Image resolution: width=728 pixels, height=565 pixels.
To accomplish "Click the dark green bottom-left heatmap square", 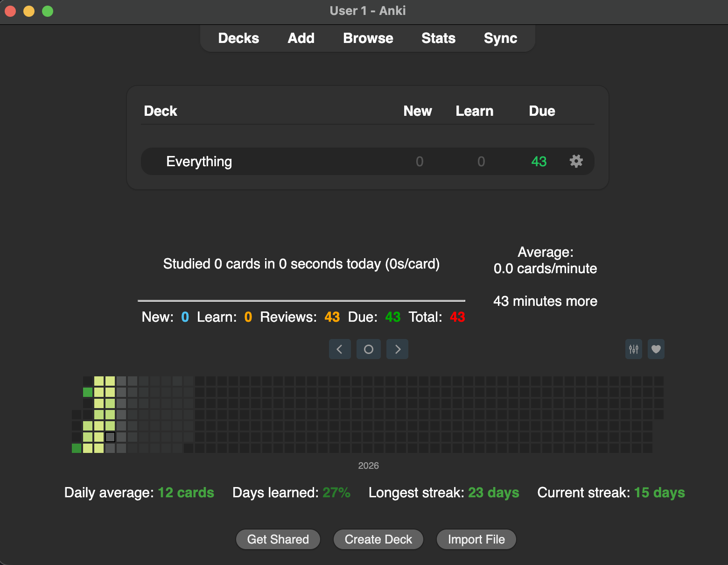I will coord(77,448).
